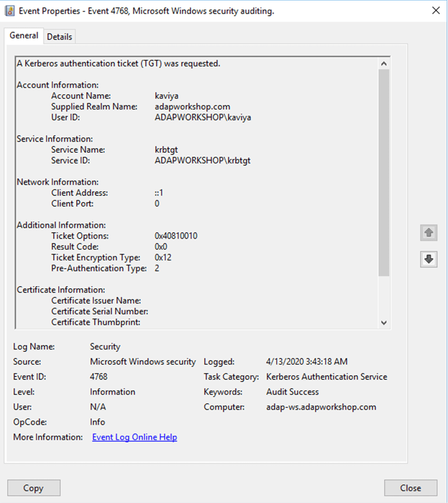Click the Event Log Online Help icon link
The image size is (448, 503).
click(134, 437)
